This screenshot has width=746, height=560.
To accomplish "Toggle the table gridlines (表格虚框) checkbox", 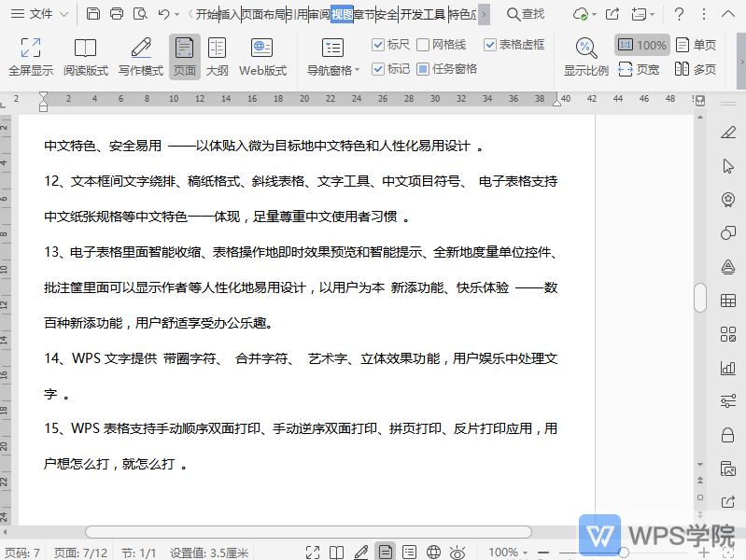I will click(x=490, y=45).
